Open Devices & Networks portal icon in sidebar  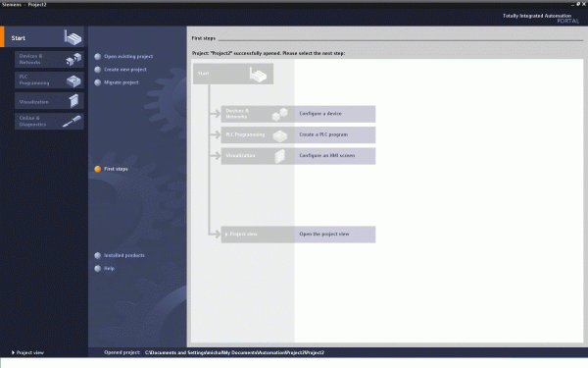click(x=73, y=59)
